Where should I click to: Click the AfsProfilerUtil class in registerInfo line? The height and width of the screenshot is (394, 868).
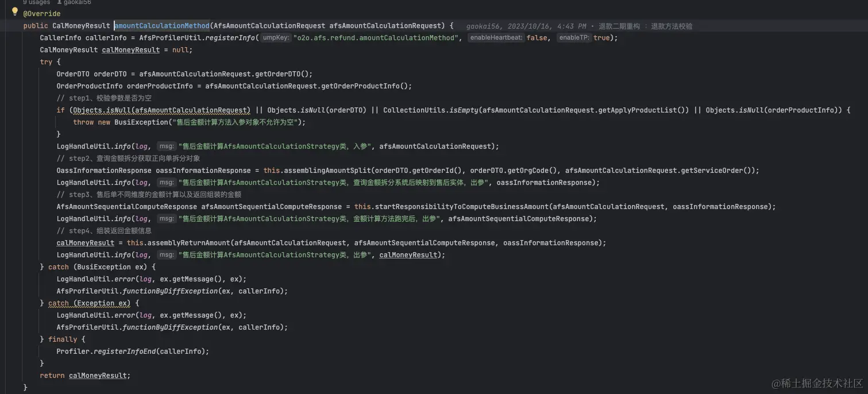[x=170, y=38]
